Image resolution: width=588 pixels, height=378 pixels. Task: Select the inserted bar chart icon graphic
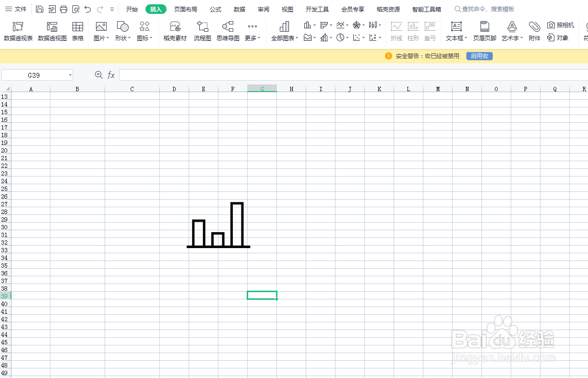218,225
